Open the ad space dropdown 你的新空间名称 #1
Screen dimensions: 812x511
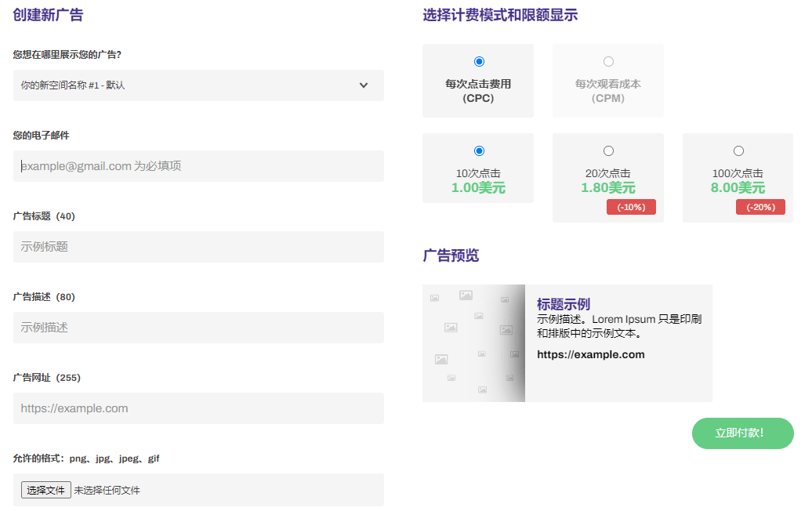click(x=198, y=85)
